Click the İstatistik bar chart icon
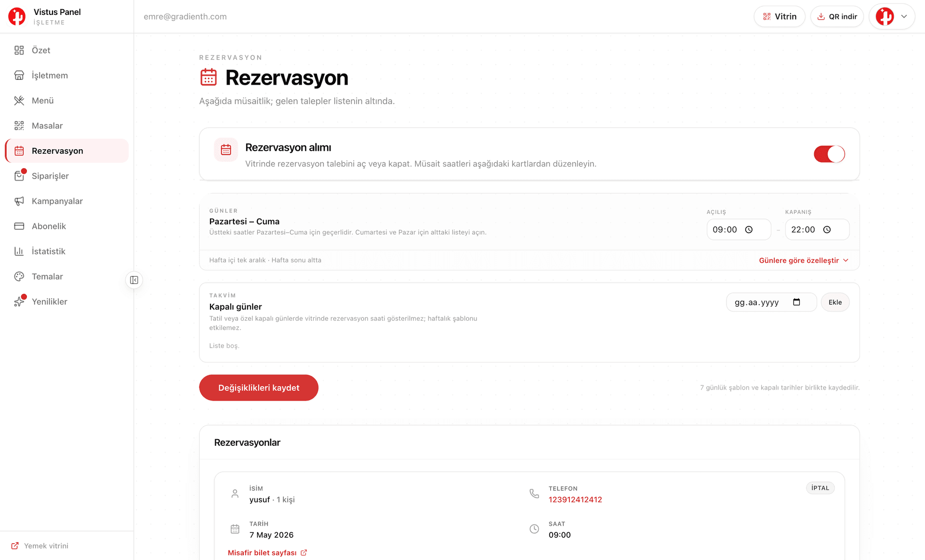The height and width of the screenshot is (560, 925). pyautogui.click(x=19, y=251)
